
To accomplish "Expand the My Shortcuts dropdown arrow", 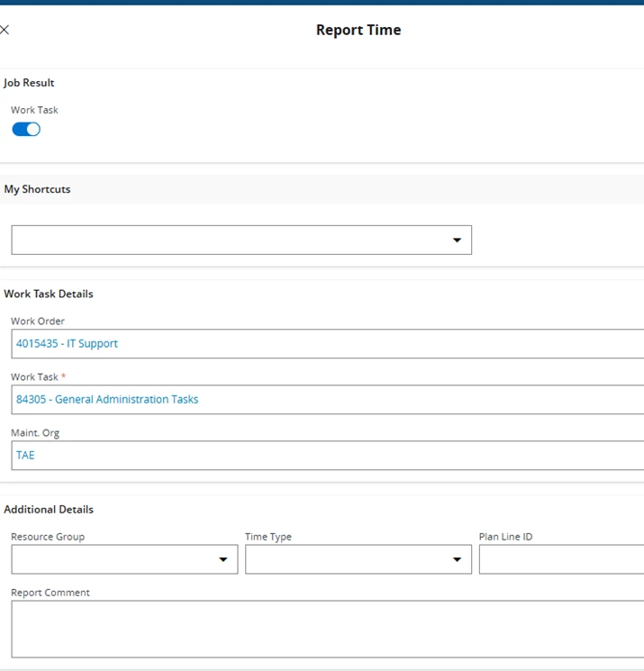I will (x=457, y=240).
